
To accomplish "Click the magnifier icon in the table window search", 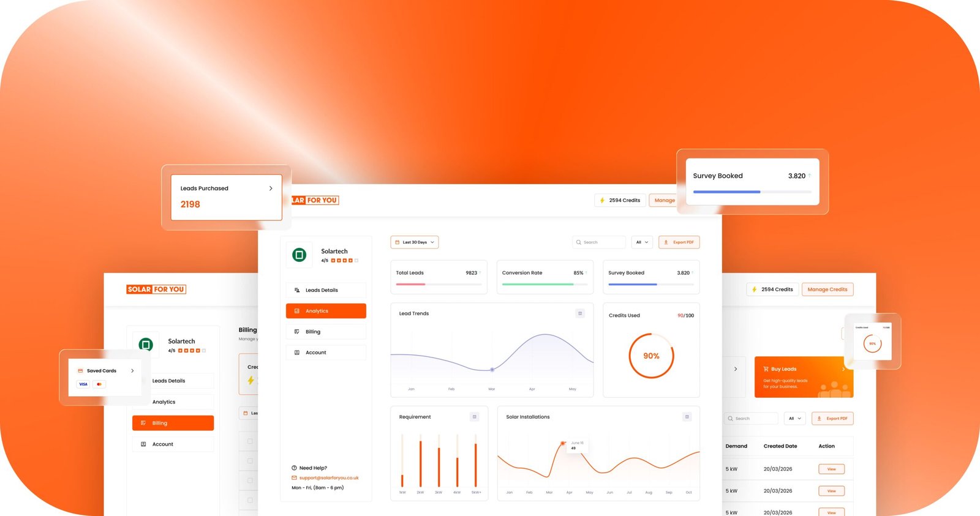I will (x=730, y=419).
